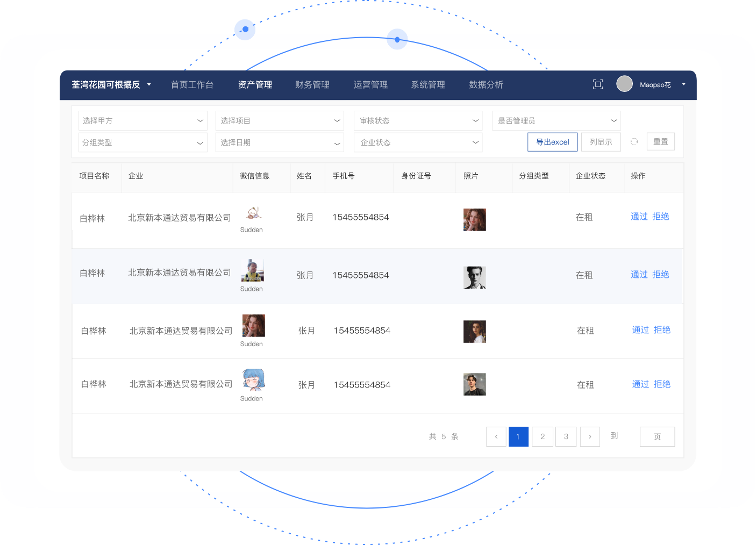View the second row's black-and-white photo
The width and height of the screenshot is (756, 545).
tap(474, 277)
